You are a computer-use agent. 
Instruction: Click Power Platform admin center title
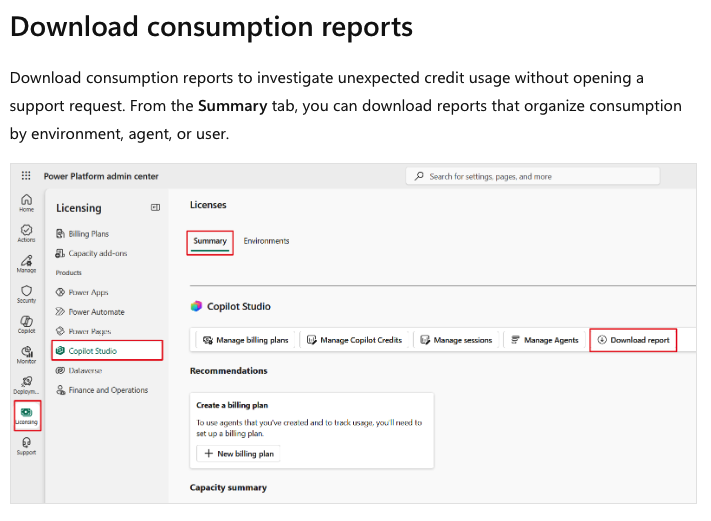pos(101,176)
